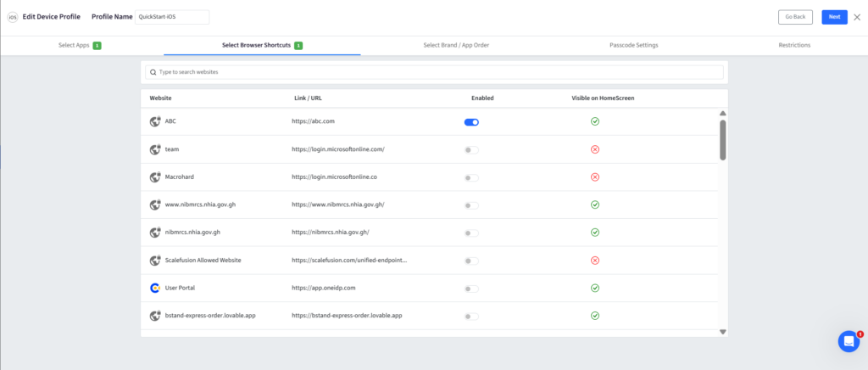Click the https://nibmrcs.nhia.gov.gh/ URL
Screen dimensions: 868x370
pos(330,232)
